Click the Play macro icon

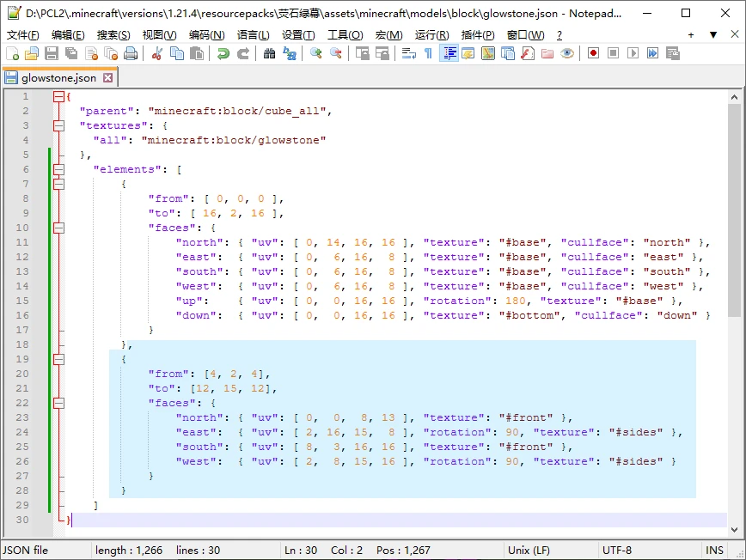pos(633,53)
